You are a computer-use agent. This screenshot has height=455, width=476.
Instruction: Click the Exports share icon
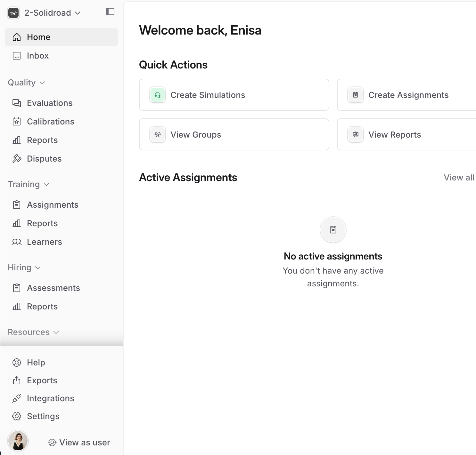click(x=17, y=380)
